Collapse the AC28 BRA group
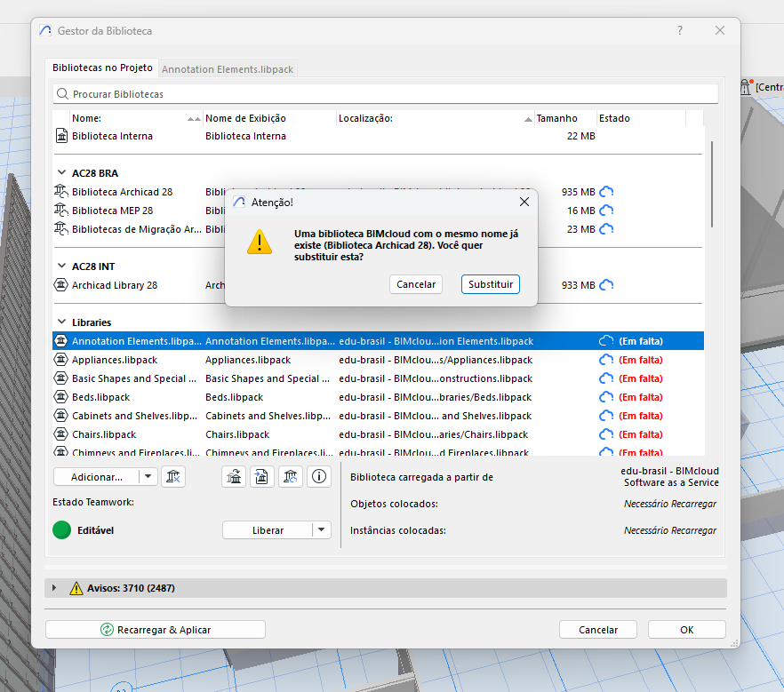The image size is (784, 692). (61, 173)
